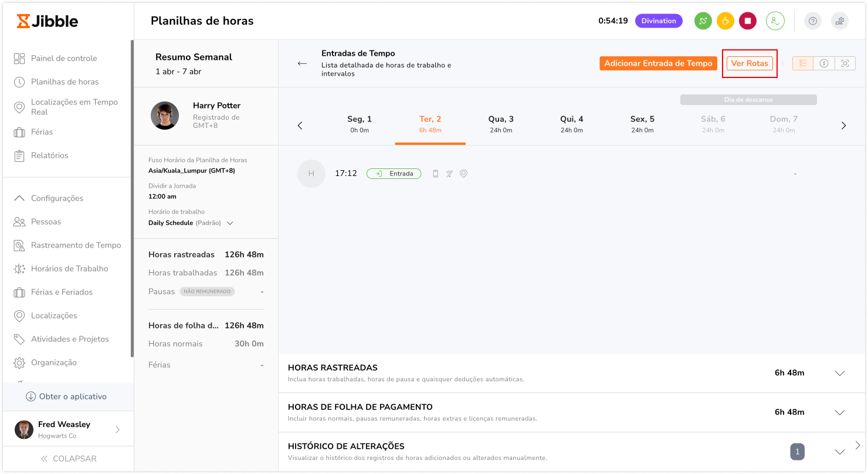
Task: Select the Qua, 3 day tab
Action: coord(501,124)
